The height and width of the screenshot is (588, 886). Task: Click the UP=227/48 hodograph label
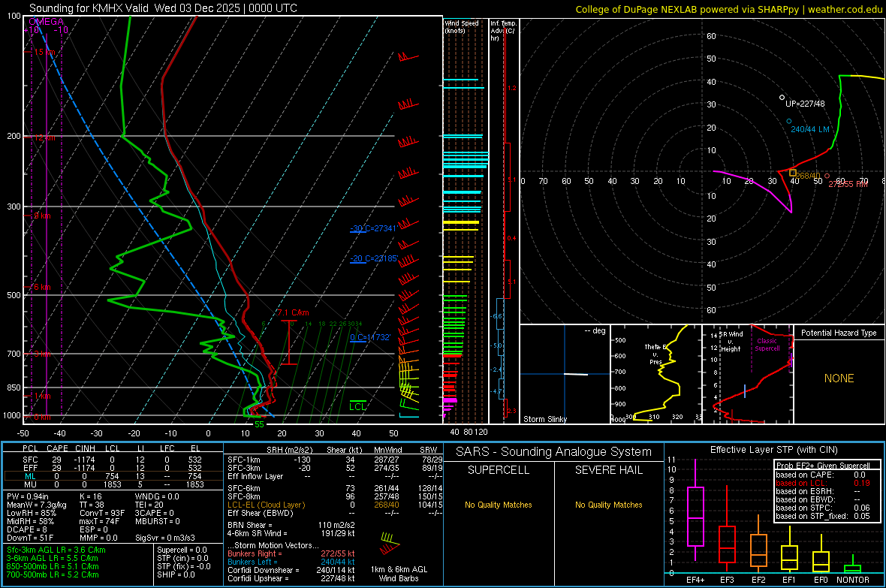point(805,104)
